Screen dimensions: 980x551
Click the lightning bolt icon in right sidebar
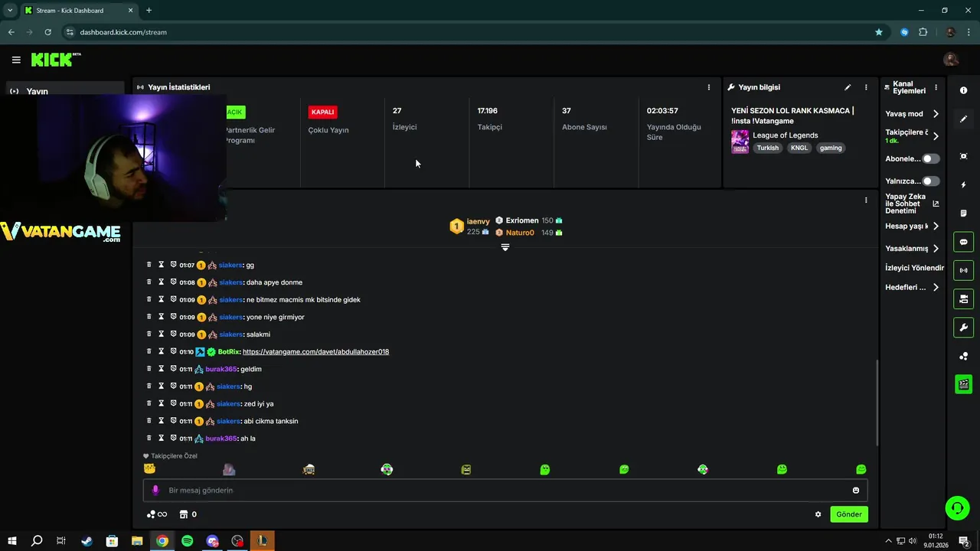(964, 185)
